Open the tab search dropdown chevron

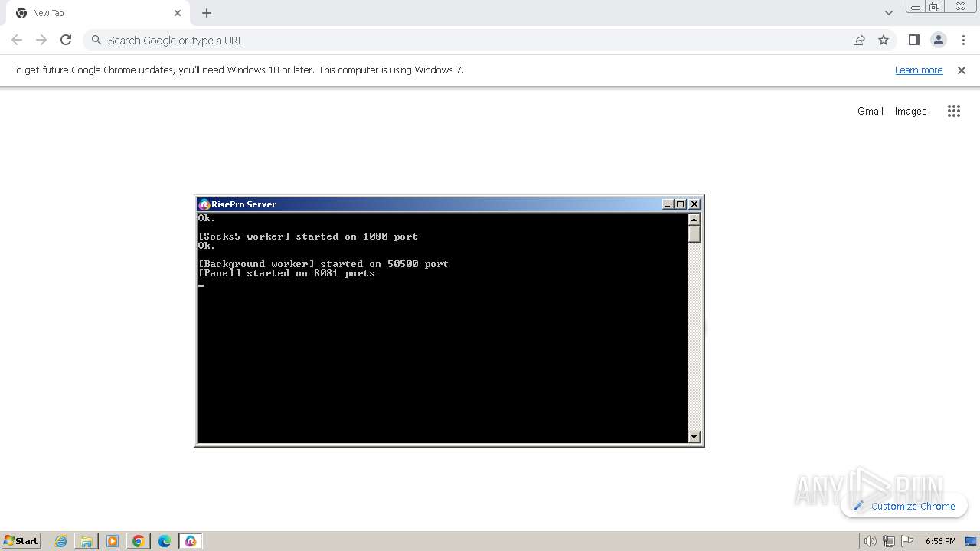coord(888,13)
